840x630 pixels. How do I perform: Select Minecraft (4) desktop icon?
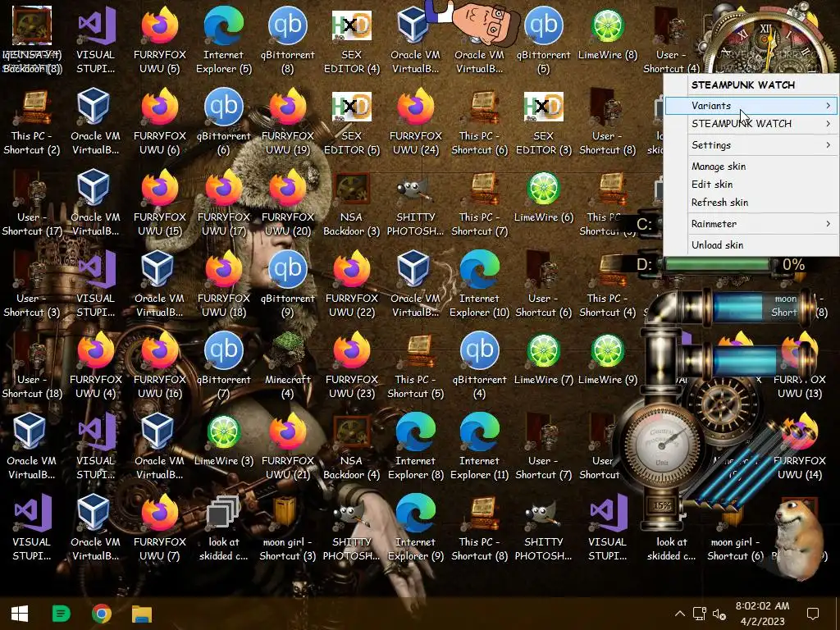[288, 366]
